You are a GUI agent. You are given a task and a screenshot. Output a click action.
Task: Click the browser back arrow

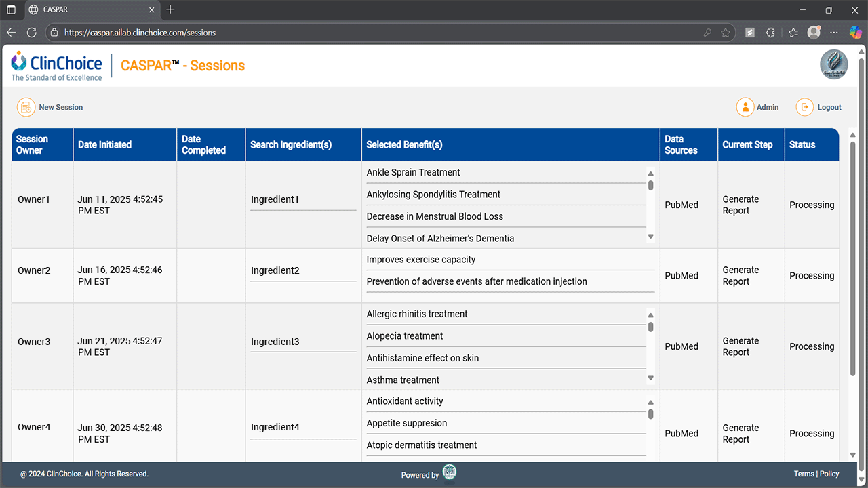tap(11, 33)
